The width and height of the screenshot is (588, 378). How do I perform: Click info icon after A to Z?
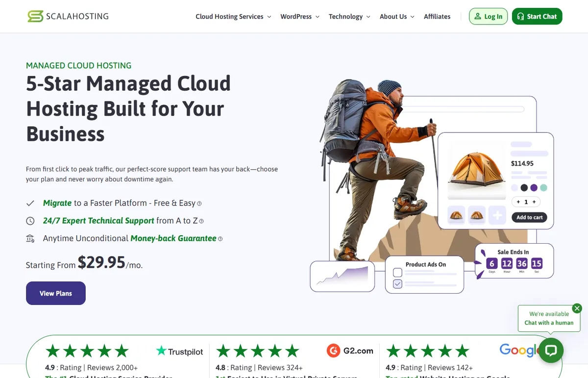[201, 221]
